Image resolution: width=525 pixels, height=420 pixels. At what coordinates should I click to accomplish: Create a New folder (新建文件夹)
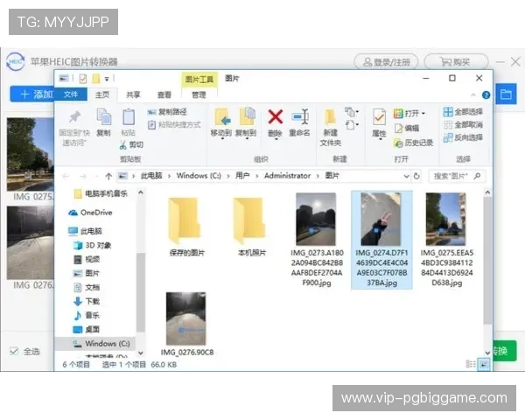click(x=330, y=127)
